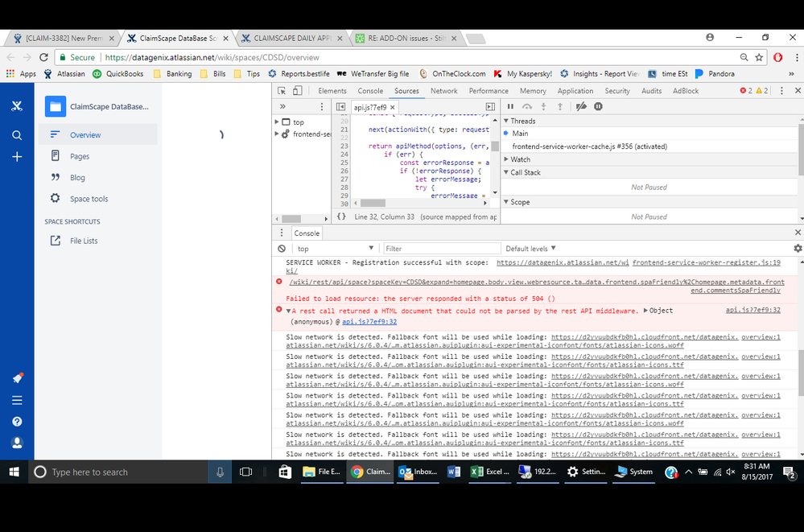Viewport: 804px width, 532px height.
Task: Click the plus create icon in Confluence sidebar
Action: click(17, 156)
